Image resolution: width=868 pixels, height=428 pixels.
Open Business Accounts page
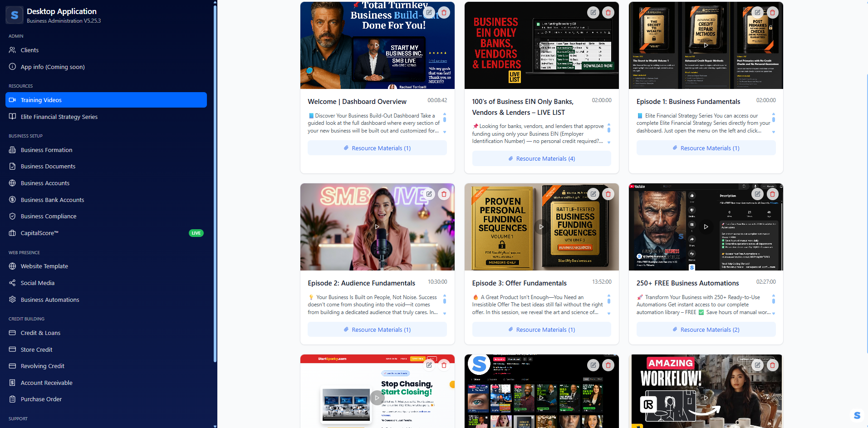[106, 183]
